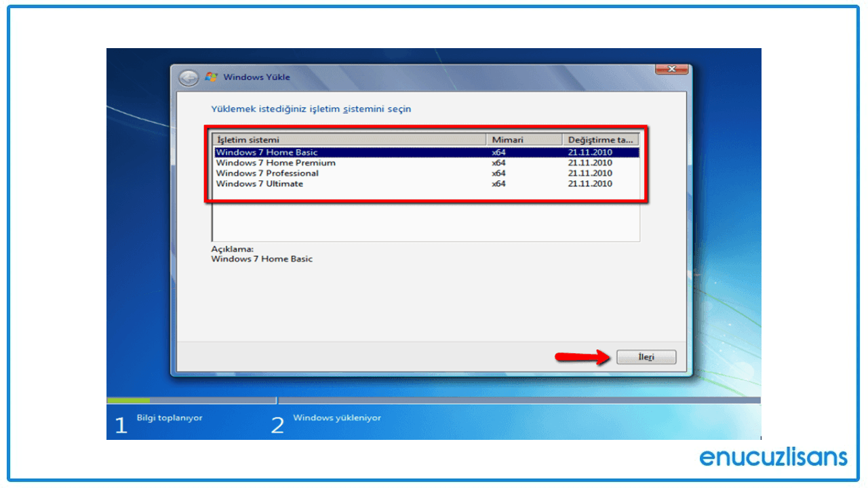Click the İşletim sistemi column header
This screenshot has width=868, height=488.
click(x=350, y=140)
